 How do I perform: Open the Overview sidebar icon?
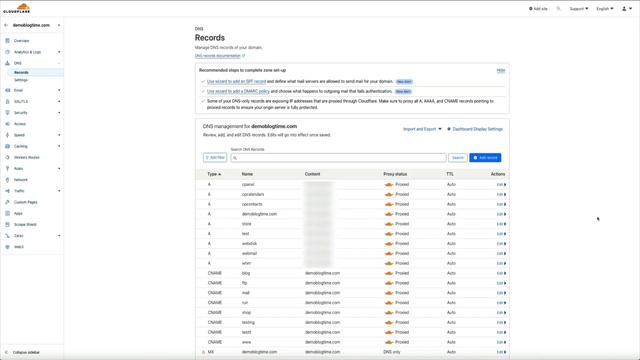coord(7,41)
